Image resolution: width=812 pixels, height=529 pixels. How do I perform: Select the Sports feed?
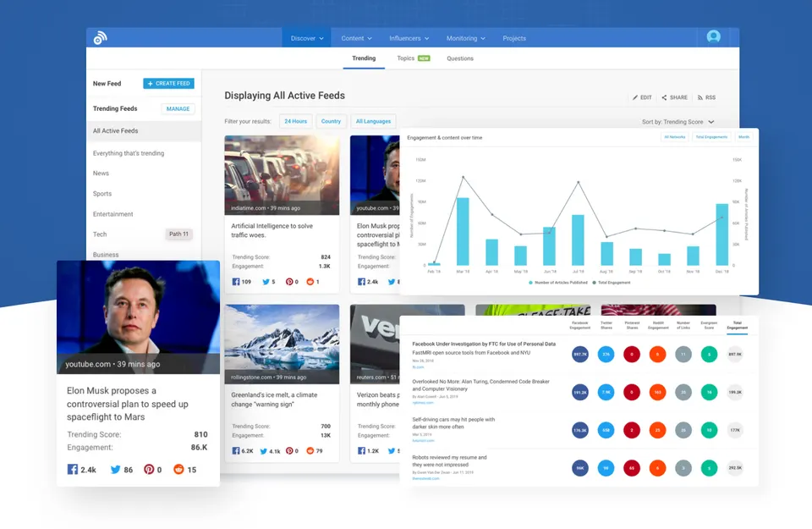102,193
